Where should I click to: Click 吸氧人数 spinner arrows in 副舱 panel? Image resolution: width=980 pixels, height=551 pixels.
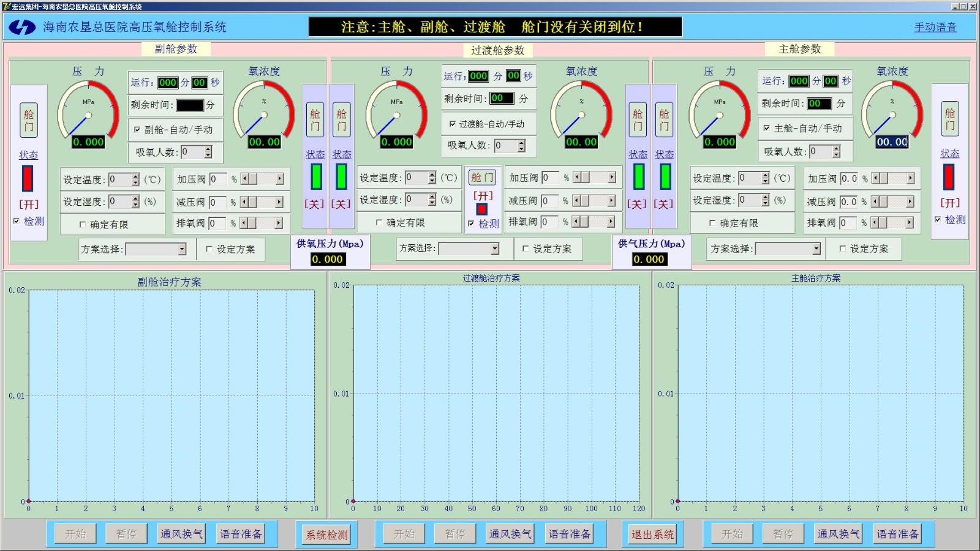(x=208, y=152)
